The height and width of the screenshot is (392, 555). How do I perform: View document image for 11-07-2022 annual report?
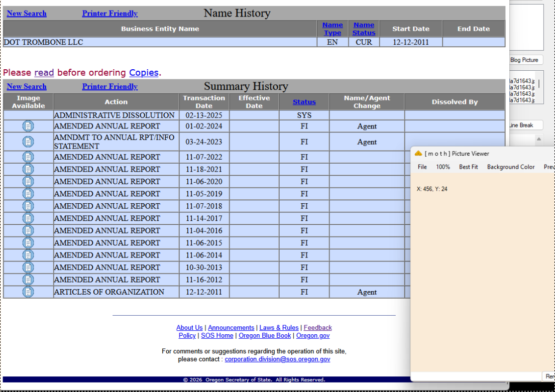28,157
